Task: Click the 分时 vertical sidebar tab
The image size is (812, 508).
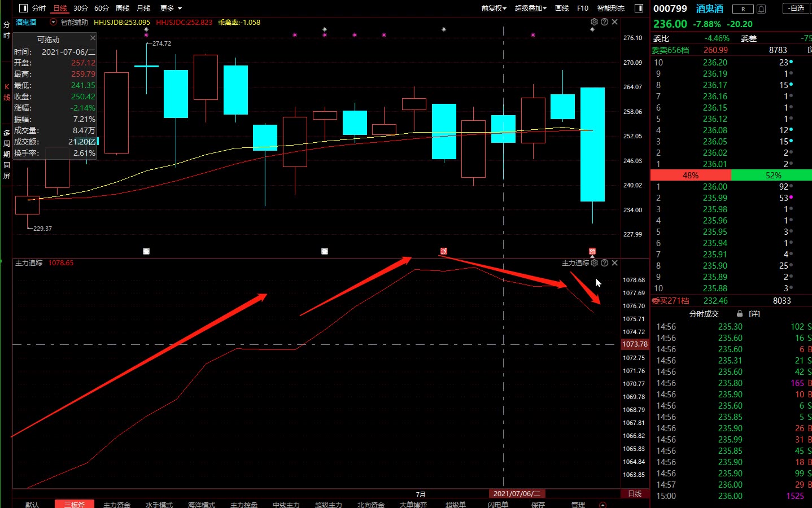Action: [x=7, y=30]
